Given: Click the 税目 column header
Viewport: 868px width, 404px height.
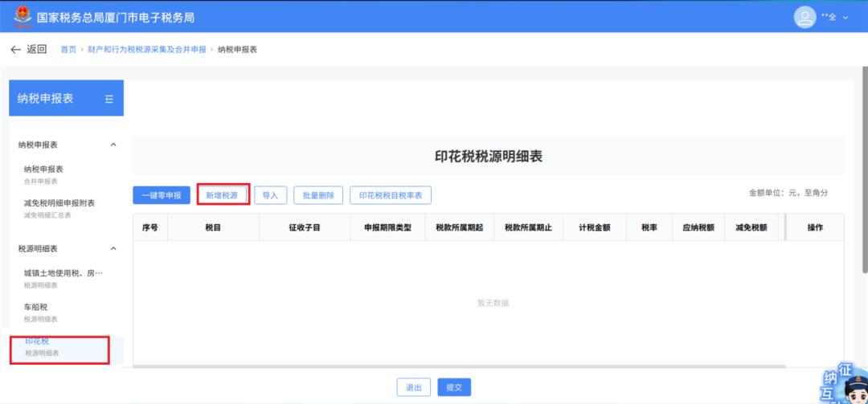Looking at the screenshot, I should point(213,227).
